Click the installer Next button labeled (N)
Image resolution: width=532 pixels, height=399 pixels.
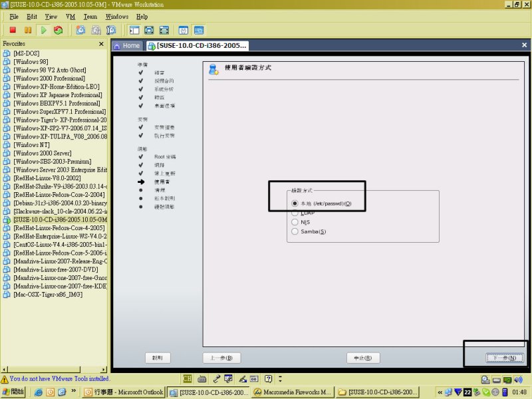coord(505,358)
